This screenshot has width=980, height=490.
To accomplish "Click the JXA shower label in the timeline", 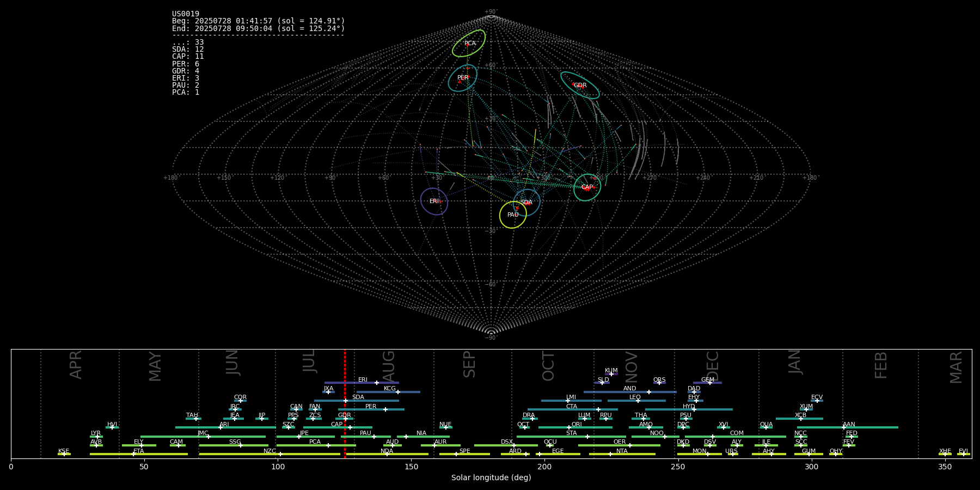I will click(x=329, y=389).
